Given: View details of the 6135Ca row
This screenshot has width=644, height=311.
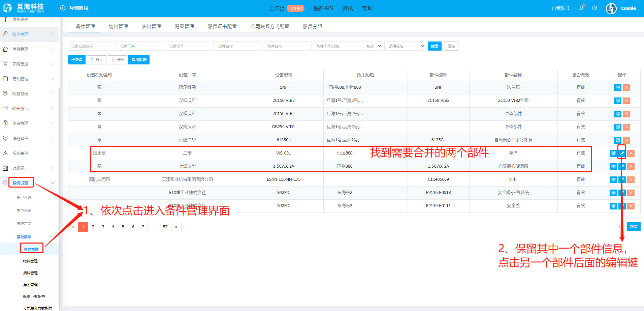Looking at the screenshot, I should tap(618, 140).
